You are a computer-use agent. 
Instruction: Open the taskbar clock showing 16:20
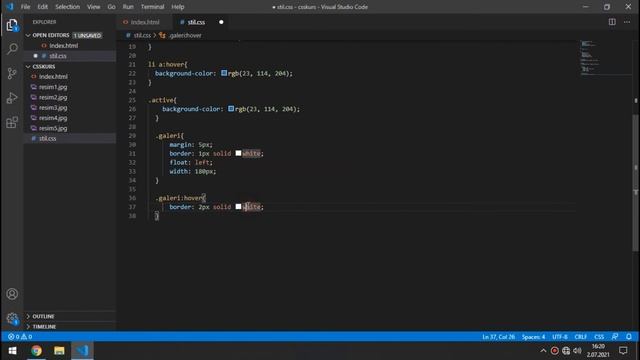click(x=598, y=351)
